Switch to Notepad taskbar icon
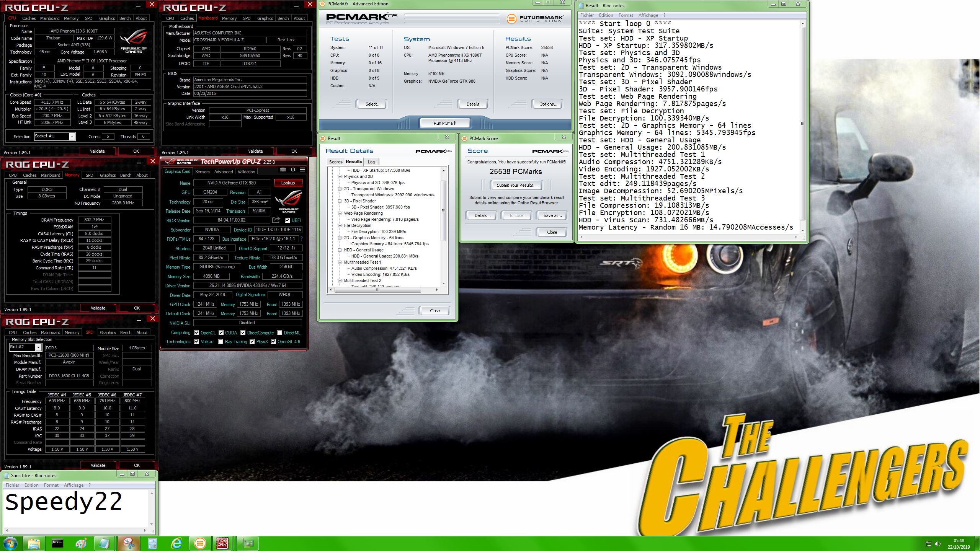 pos(105,543)
